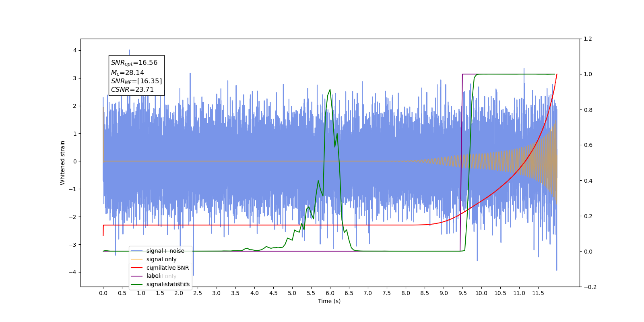Click the 1.5 tick on the time axis
The height and width of the screenshot is (322, 644).
pos(160,293)
